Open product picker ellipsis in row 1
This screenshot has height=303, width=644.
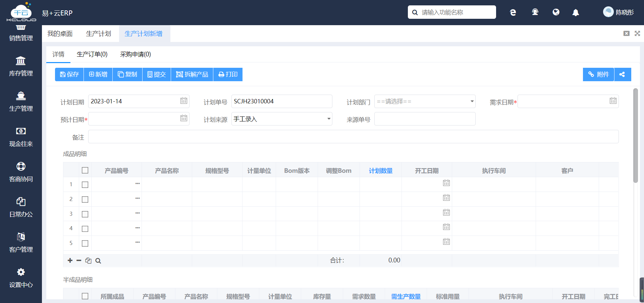click(x=138, y=184)
